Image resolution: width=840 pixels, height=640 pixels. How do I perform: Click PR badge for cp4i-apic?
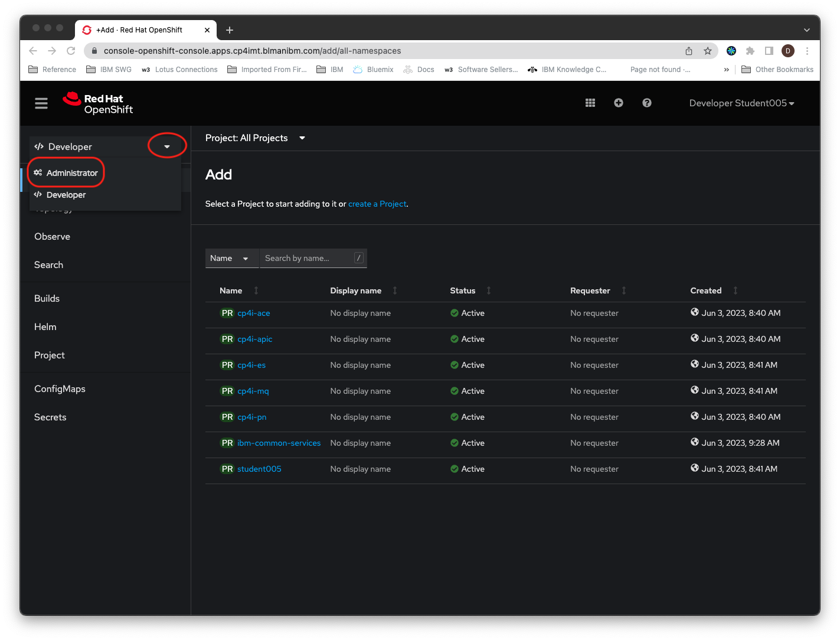tap(227, 339)
